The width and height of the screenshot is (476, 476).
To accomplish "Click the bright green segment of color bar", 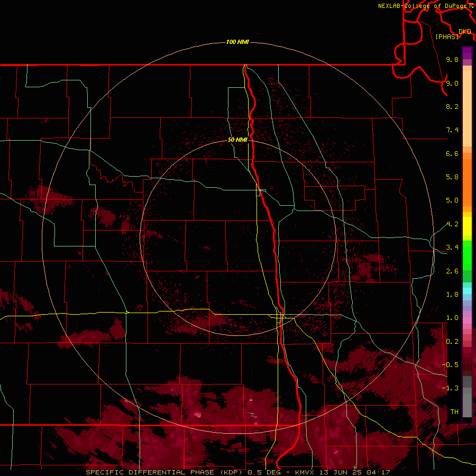I will 467,255.
